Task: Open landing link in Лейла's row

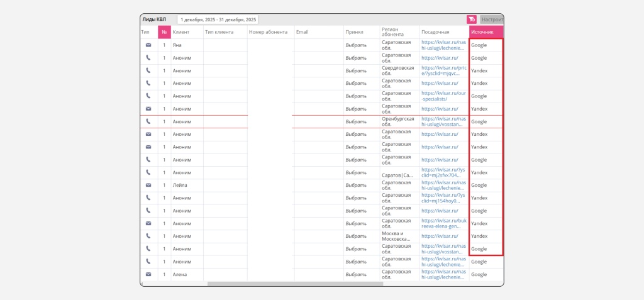Action: click(x=443, y=186)
